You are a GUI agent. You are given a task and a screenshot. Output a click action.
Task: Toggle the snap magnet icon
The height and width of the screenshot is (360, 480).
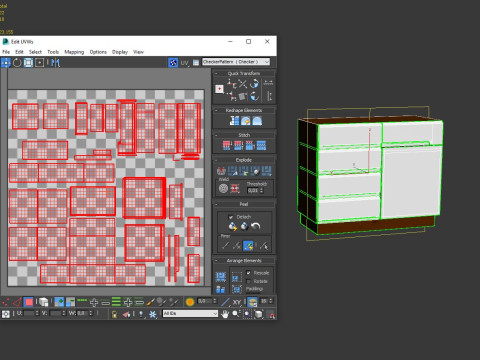(x=272, y=314)
